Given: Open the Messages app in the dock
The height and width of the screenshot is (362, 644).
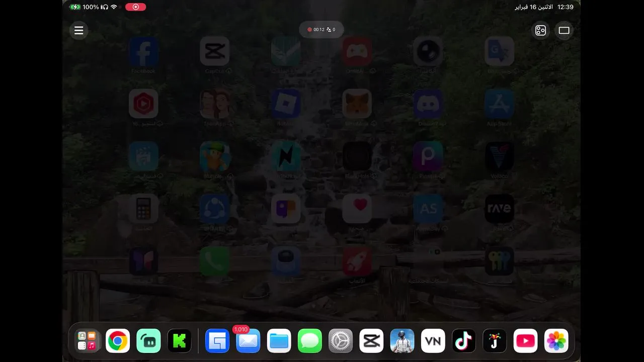Looking at the screenshot, I should pyautogui.click(x=310, y=341).
